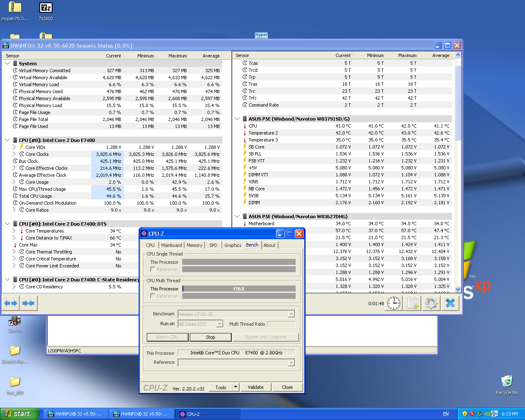525x420 pixels.
Task: Click the Bench CPU button
Action: (x=167, y=337)
